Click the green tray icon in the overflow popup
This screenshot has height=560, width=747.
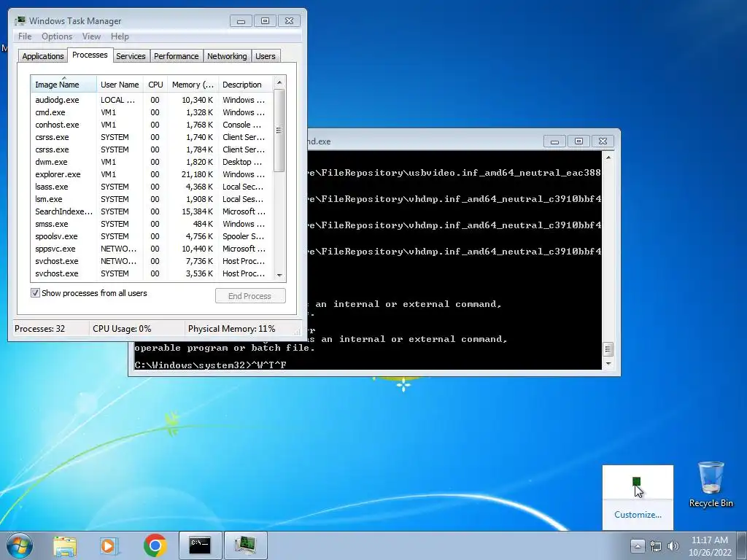click(636, 481)
